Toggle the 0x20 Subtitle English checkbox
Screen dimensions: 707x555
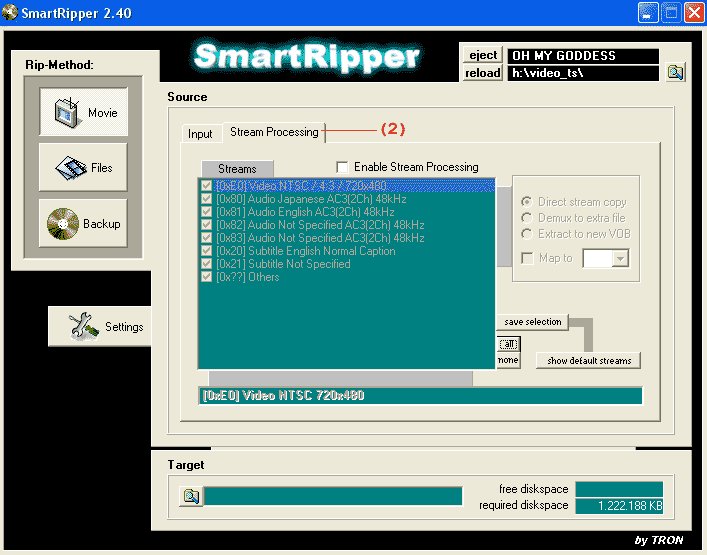coord(207,251)
